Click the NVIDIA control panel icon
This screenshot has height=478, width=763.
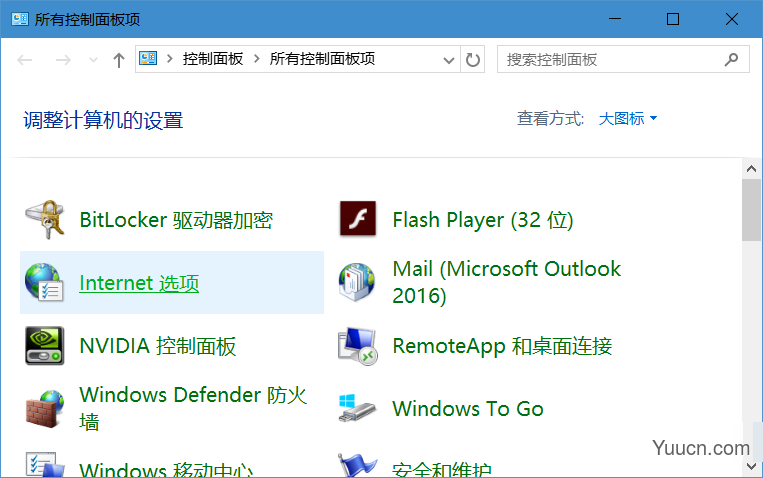pyautogui.click(x=45, y=346)
